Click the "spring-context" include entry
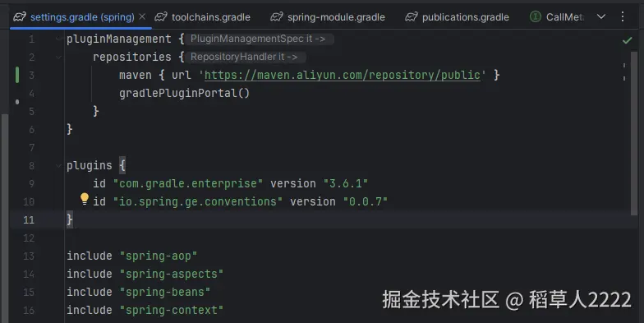This screenshot has height=323, width=644. pyautogui.click(x=171, y=311)
